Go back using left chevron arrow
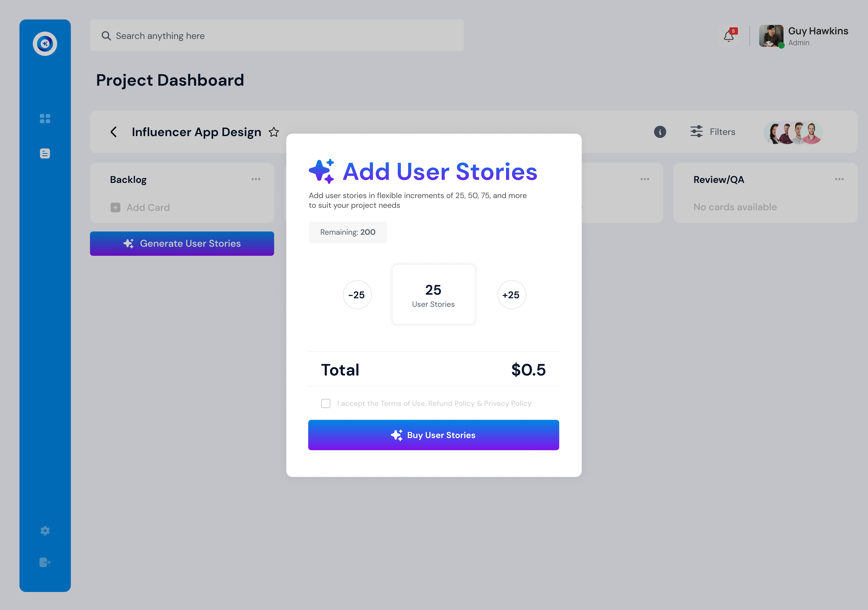Image resolution: width=868 pixels, height=610 pixels. click(113, 132)
